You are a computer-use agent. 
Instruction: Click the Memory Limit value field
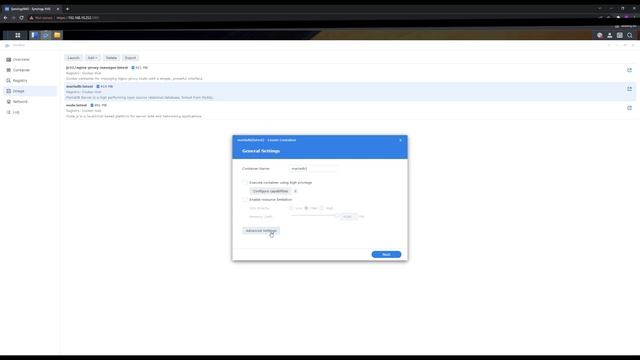pos(348,216)
